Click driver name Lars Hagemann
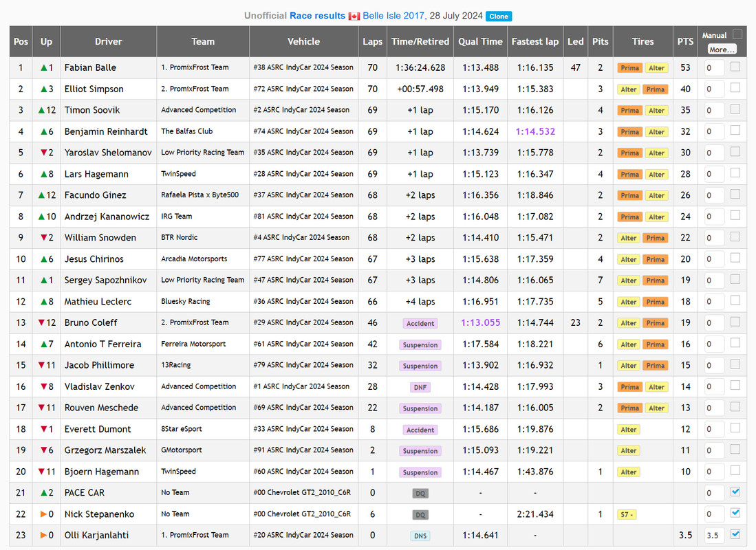 [96, 174]
